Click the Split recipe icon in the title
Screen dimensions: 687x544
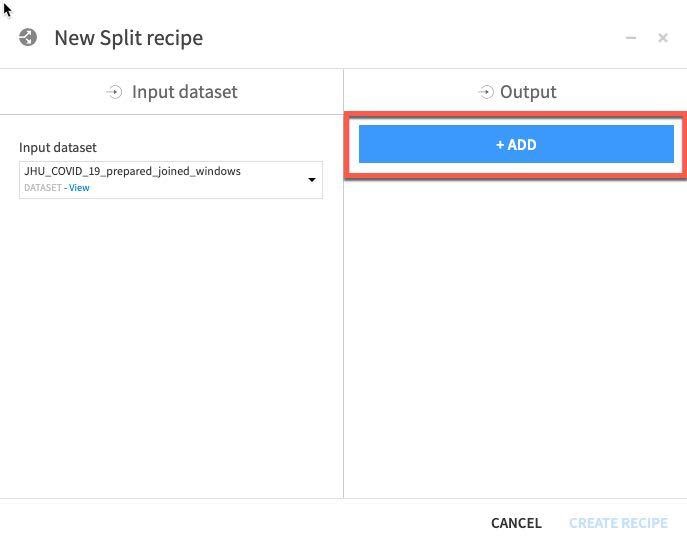(x=28, y=38)
